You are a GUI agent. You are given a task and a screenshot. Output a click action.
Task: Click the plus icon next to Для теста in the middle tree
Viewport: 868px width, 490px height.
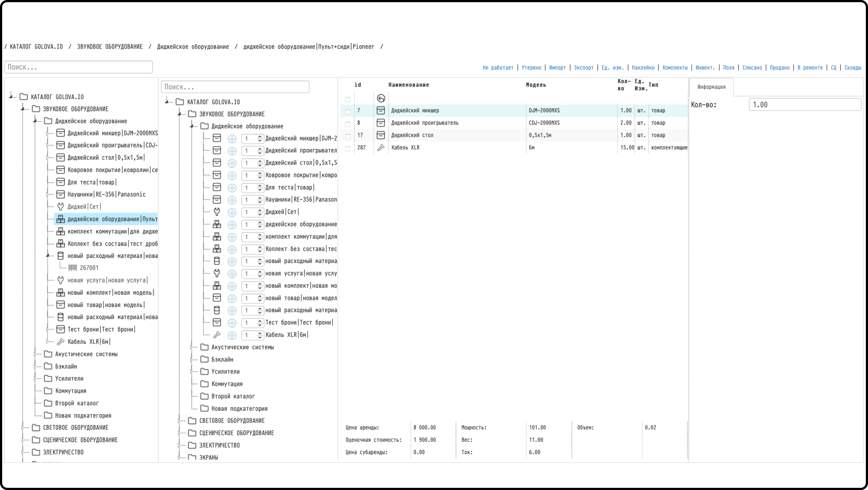coord(232,188)
